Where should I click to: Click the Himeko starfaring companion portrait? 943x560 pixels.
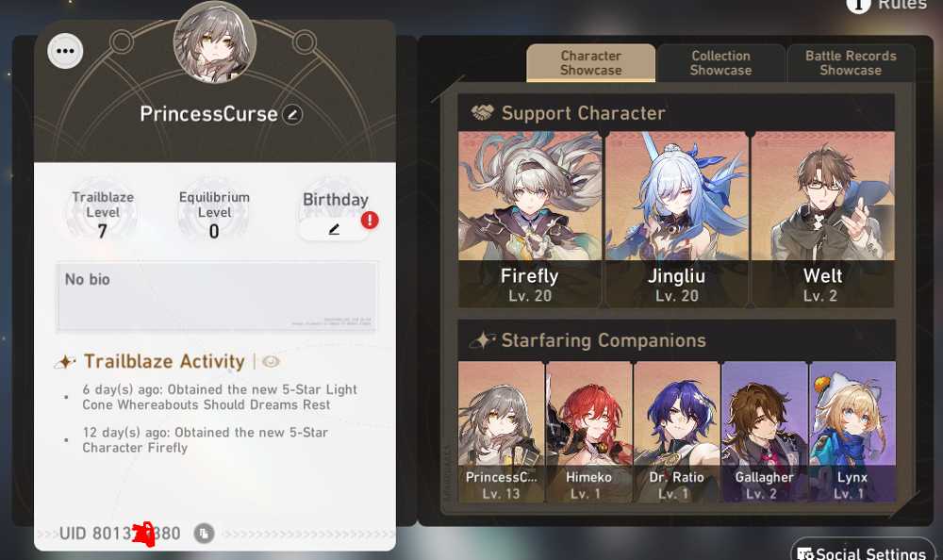tap(588, 431)
